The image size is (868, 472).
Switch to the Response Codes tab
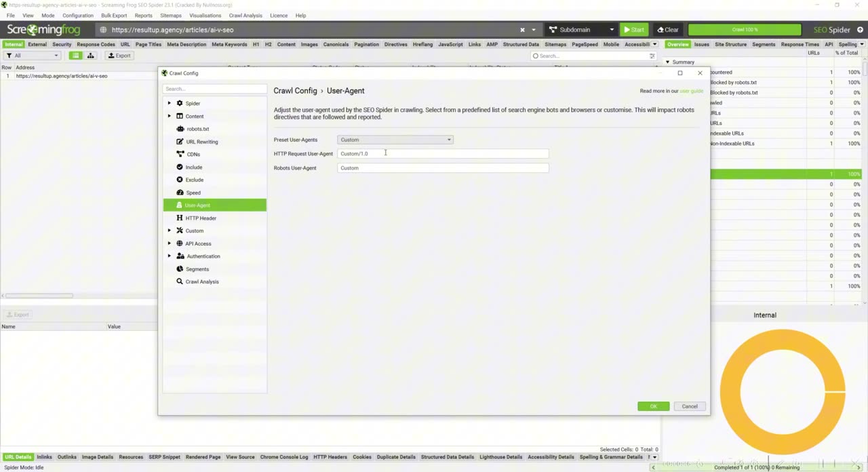96,45
